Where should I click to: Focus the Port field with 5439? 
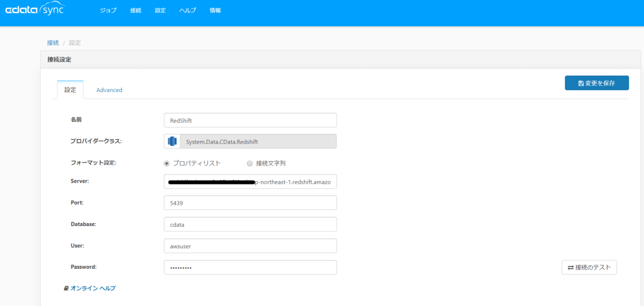(250, 203)
